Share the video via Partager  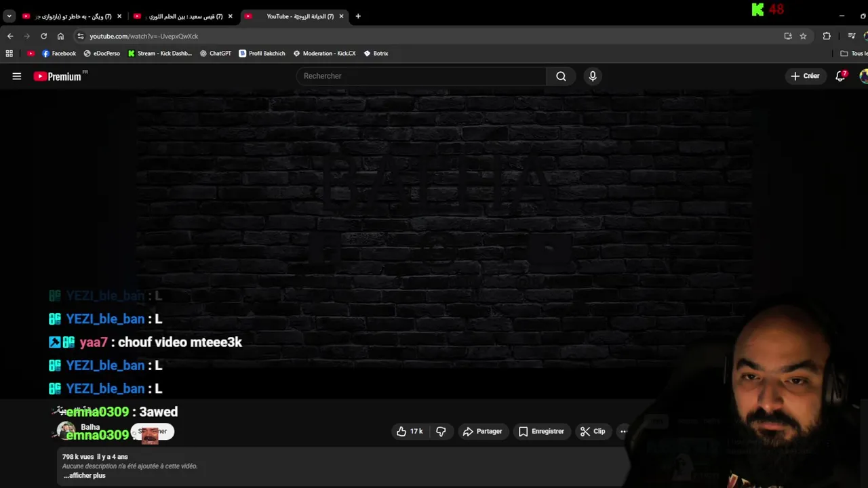tap(483, 431)
